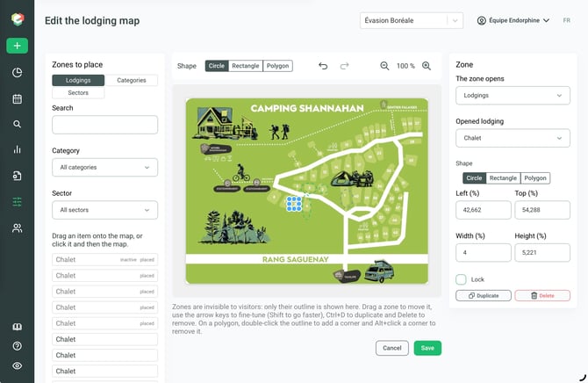Open the users group icon
588x383 pixels.
coord(18,228)
